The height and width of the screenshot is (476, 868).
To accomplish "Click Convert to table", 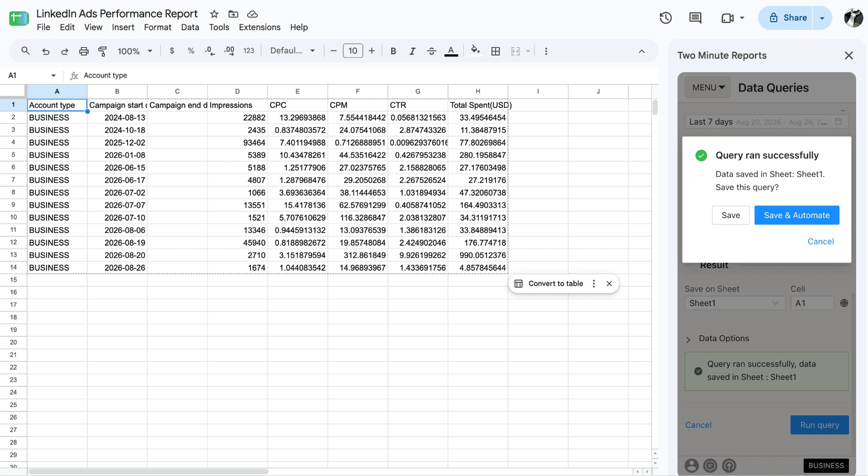I will pyautogui.click(x=549, y=284).
